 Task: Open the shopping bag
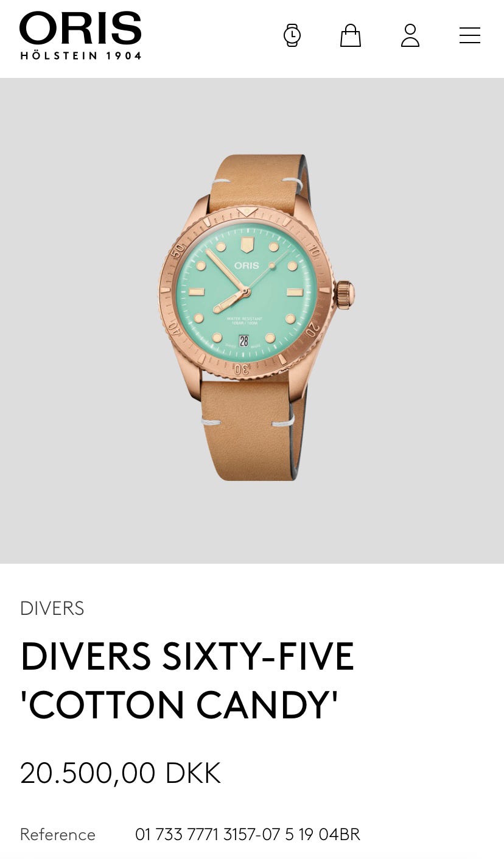point(351,35)
